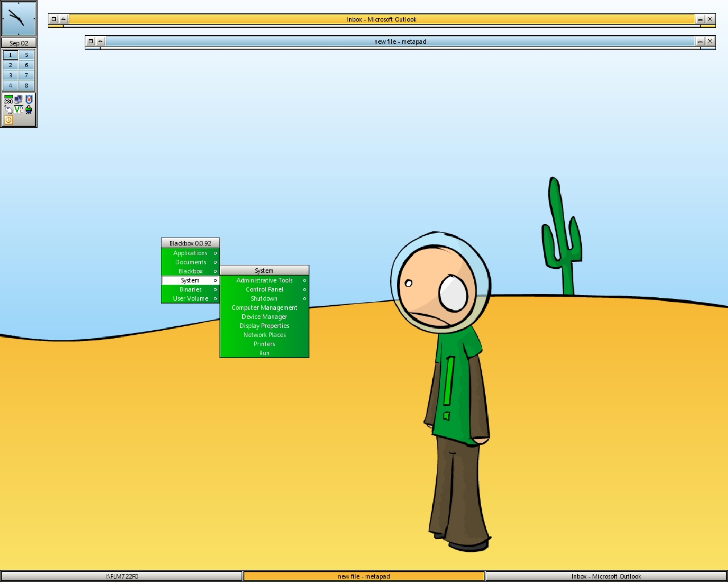Switch to workspace 3 in the pager
728x582 pixels.
coord(10,76)
